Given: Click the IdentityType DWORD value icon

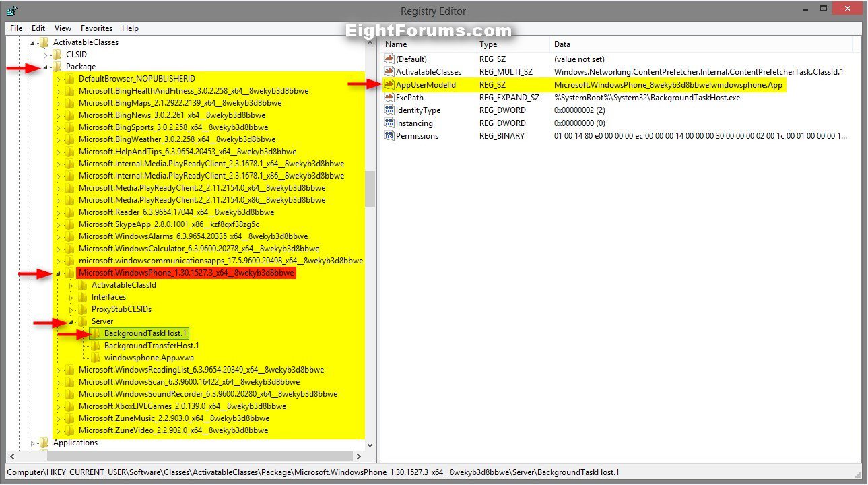Looking at the screenshot, I should [x=389, y=110].
